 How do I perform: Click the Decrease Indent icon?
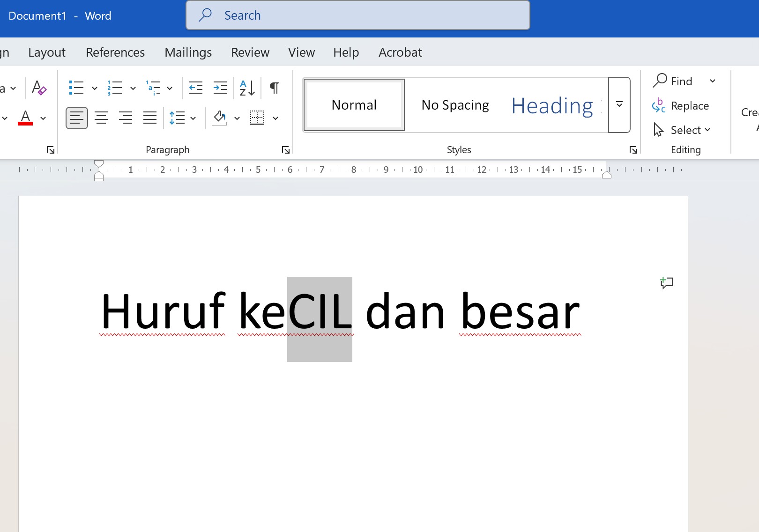point(195,88)
